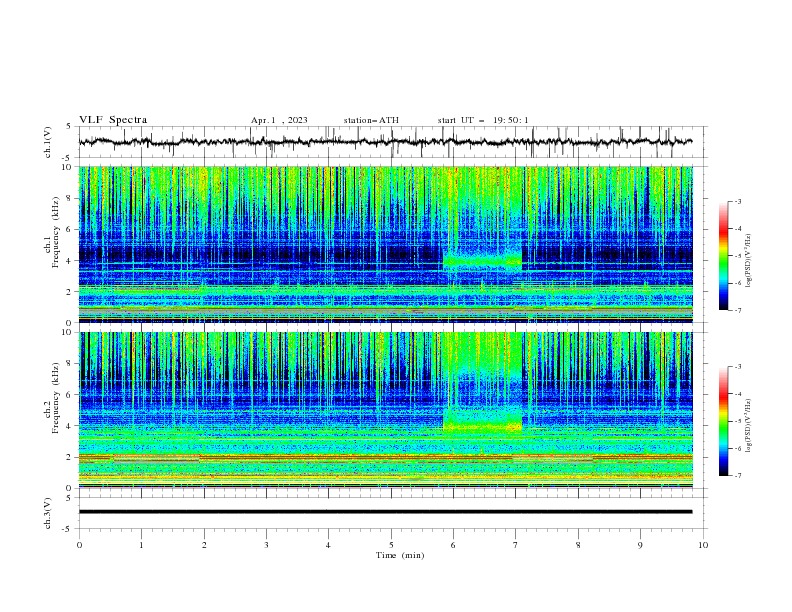This screenshot has width=792, height=612.
Task: Click the date text "Apr. 1 , 2023"
Action: click(279, 120)
